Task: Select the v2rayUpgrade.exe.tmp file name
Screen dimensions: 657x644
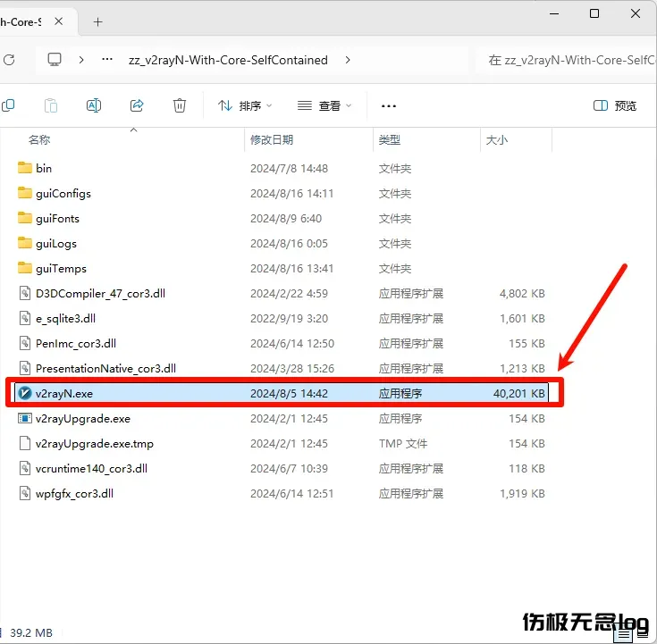Action: (x=95, y=443)
